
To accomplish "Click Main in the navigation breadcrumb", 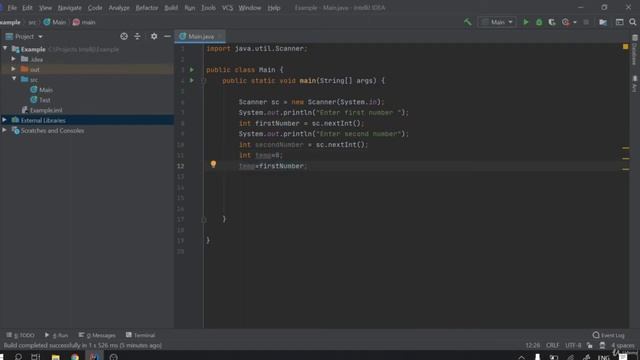I will point(54,22).
